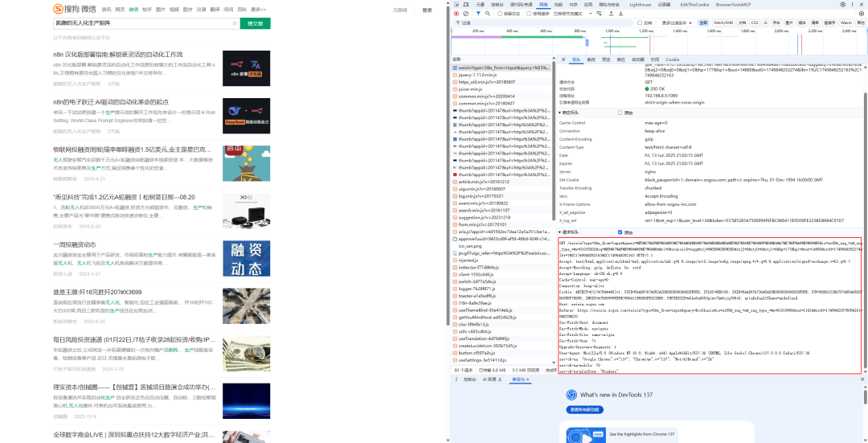868x443 pixels.
Task: Click the Server nginx header value
Action: pos(650,172)
